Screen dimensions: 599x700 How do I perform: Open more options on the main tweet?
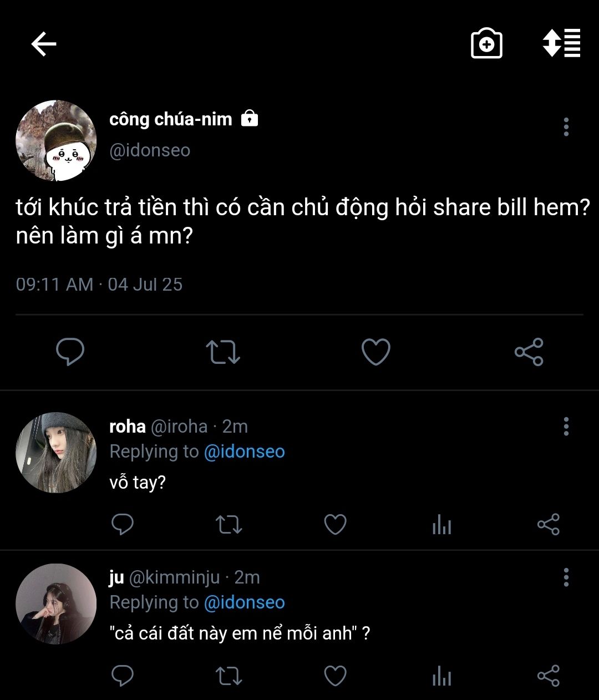pyautogui.click(x=566, y=127)
